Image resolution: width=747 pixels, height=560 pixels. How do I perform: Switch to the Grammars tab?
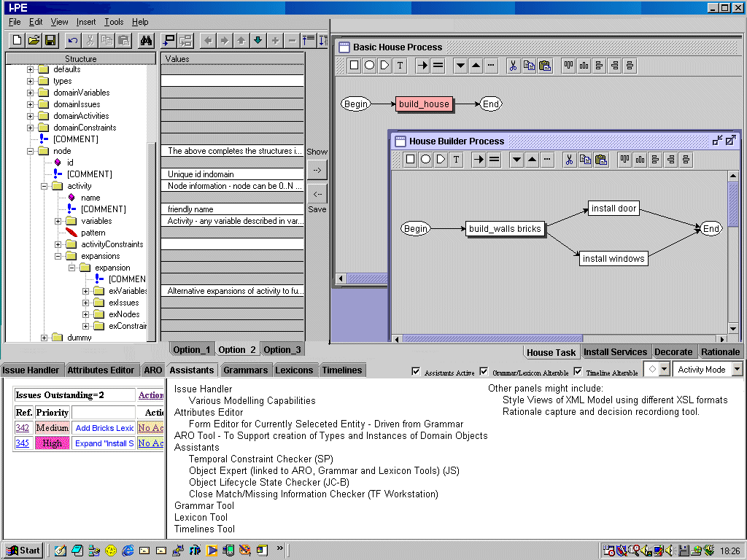(245, 370)
